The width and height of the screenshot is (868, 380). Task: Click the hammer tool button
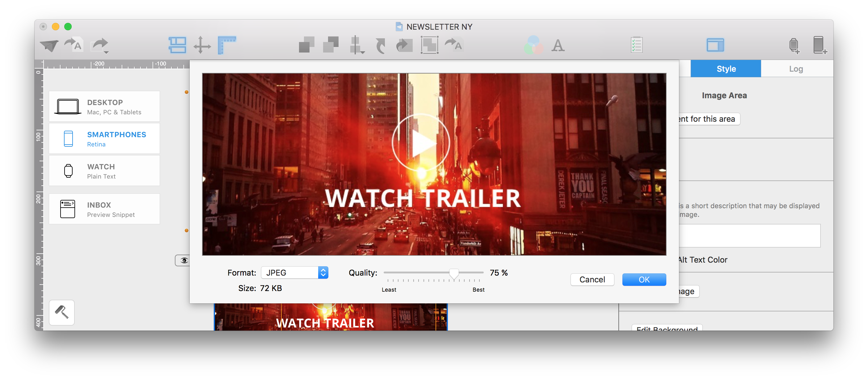(62, 312)
